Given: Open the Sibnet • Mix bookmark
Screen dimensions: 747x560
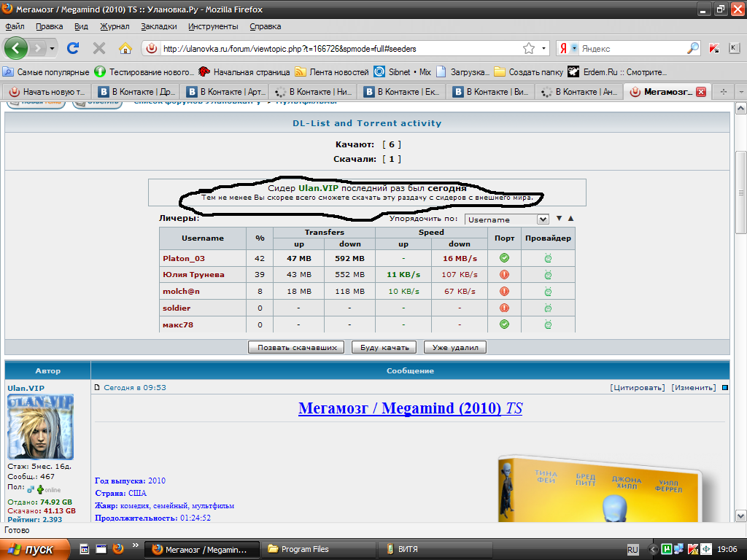Looking at the screenshot, I should click(403, 72).
